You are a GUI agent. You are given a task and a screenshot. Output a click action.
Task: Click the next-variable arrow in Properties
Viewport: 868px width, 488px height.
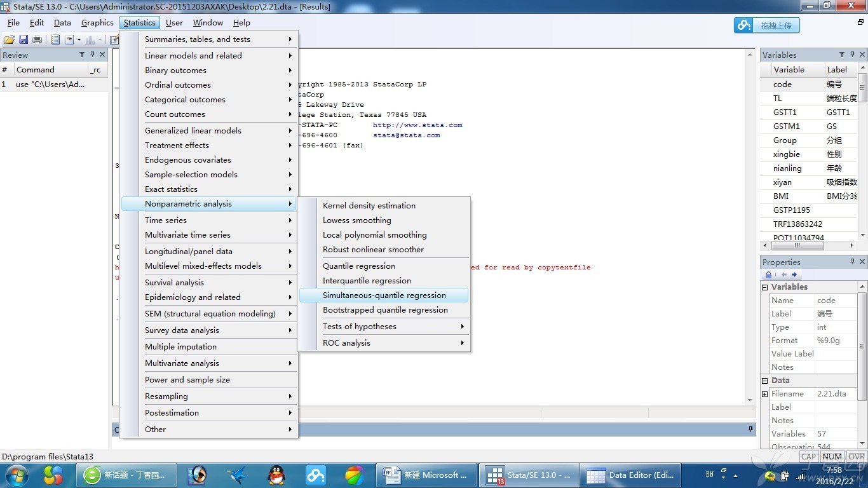[x=794, y=274]
